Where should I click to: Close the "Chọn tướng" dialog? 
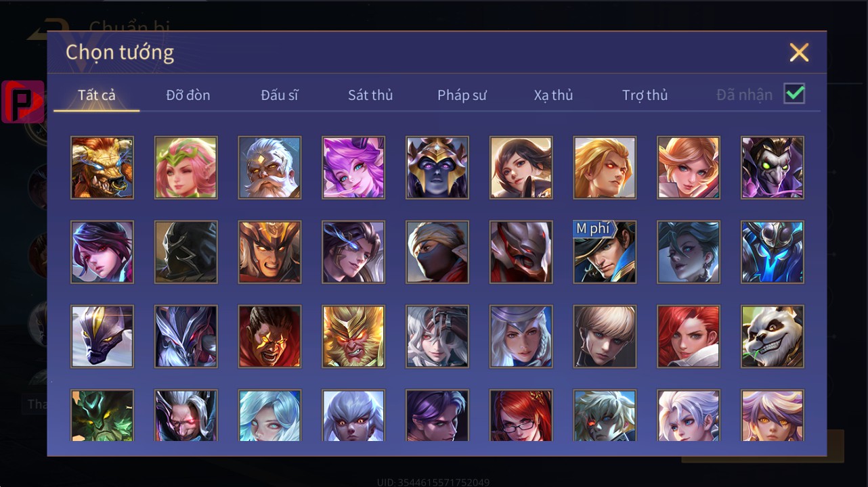[799, 52]
